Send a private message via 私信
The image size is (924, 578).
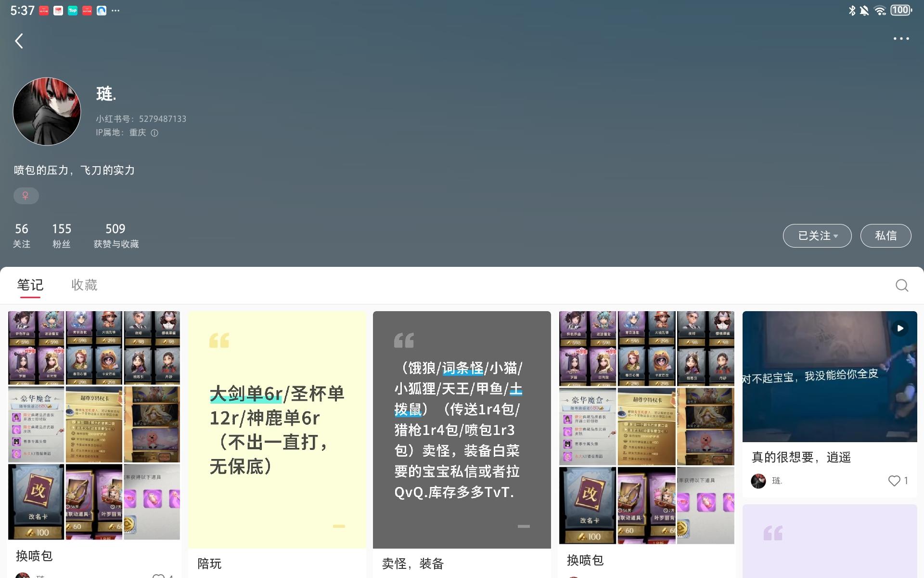885,236
